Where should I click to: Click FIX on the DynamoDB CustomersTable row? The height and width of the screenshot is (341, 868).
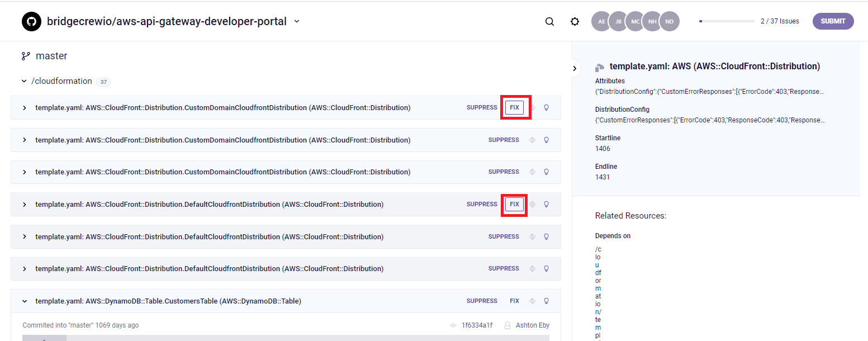tap(514, 301)
